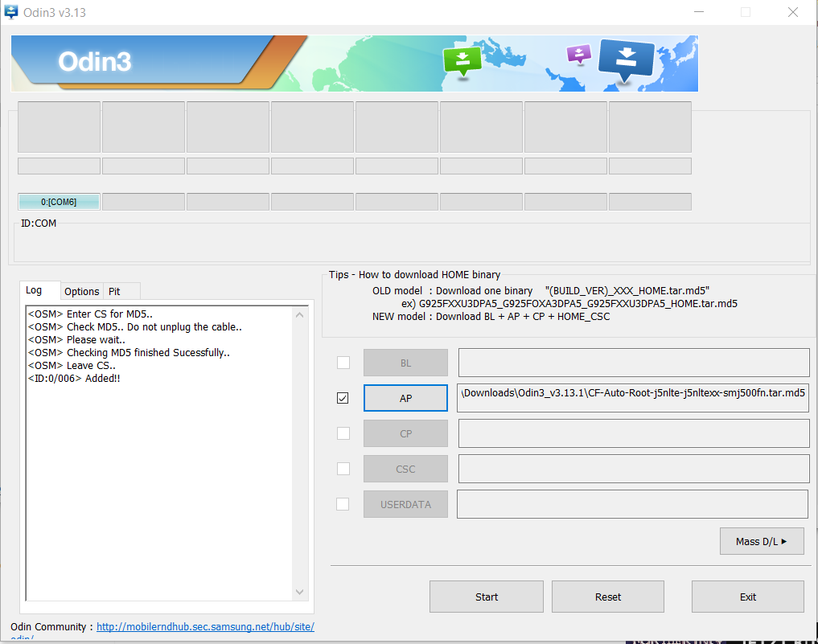Click the AP file path field
Viewport: 818px width, 644px height.
(633, 398)
